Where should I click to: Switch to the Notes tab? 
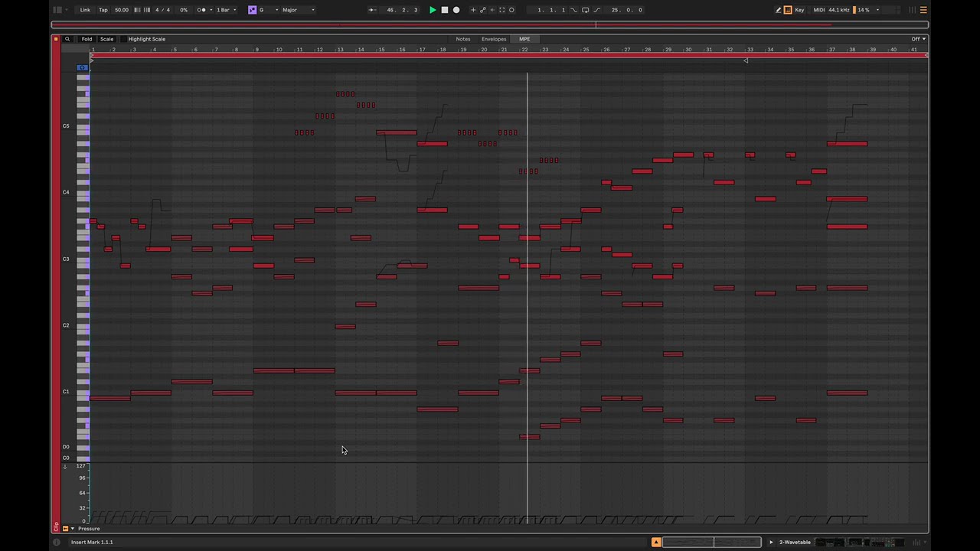pyautogui.click(x=463, y=39)
